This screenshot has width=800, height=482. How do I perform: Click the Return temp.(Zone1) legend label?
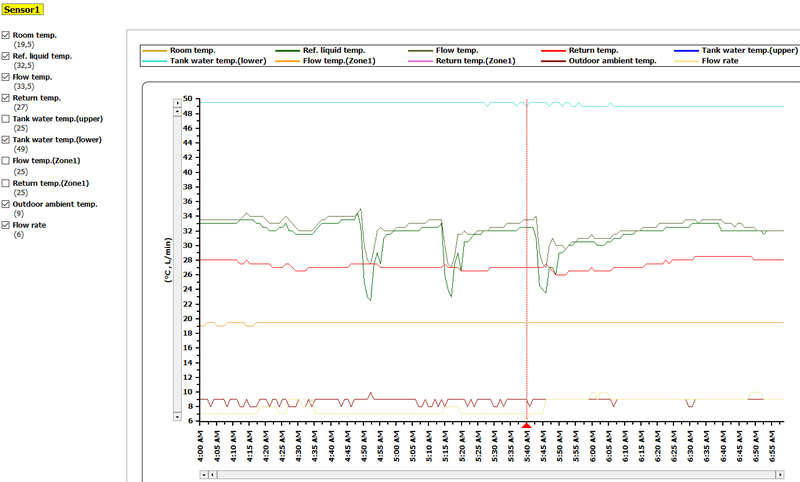476,61
